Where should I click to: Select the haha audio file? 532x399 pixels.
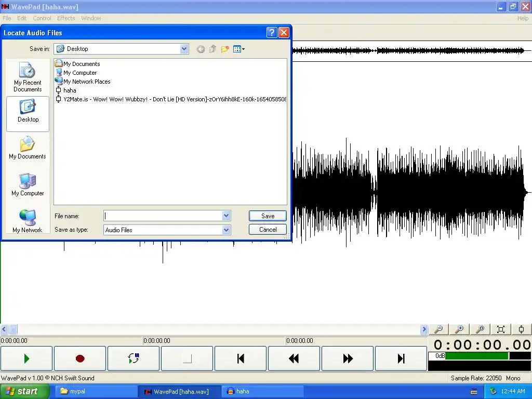[x=65, y=90]
